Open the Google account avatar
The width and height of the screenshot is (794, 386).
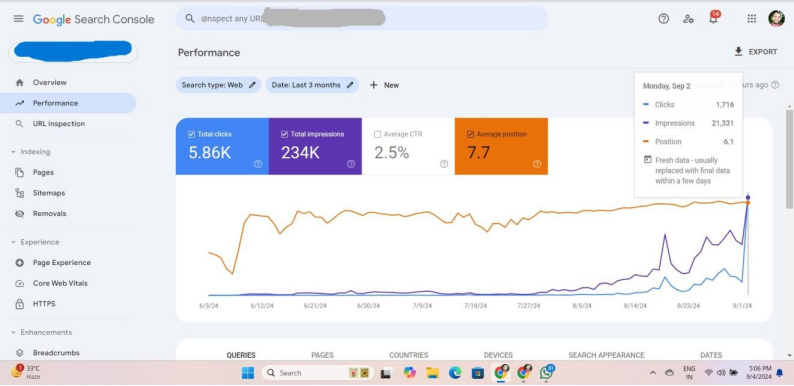[x=776, y=19]
